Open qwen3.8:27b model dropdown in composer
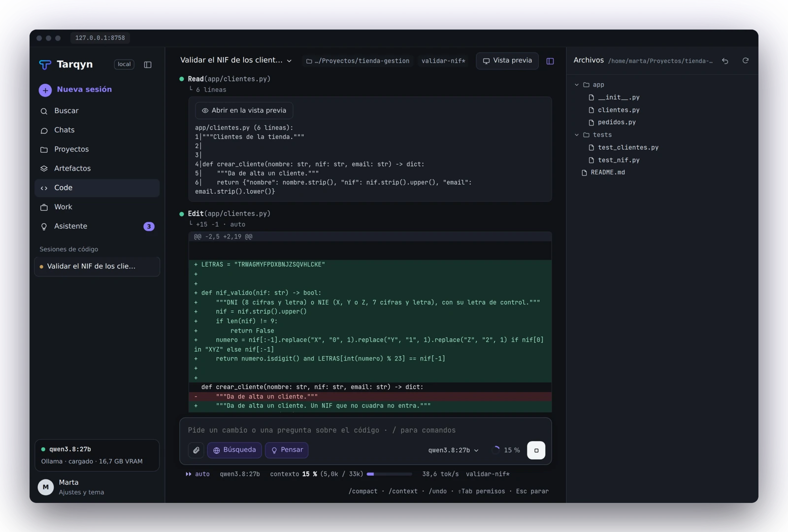The image size is (788, 532). 453,450
